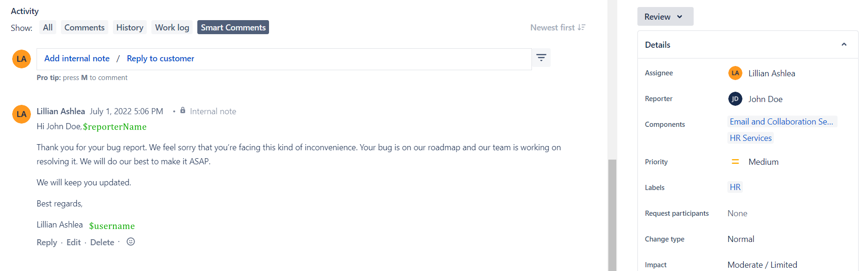
Task: Toggle Newest first sort order
Action: pyautogui.click(x=558, y=28)
